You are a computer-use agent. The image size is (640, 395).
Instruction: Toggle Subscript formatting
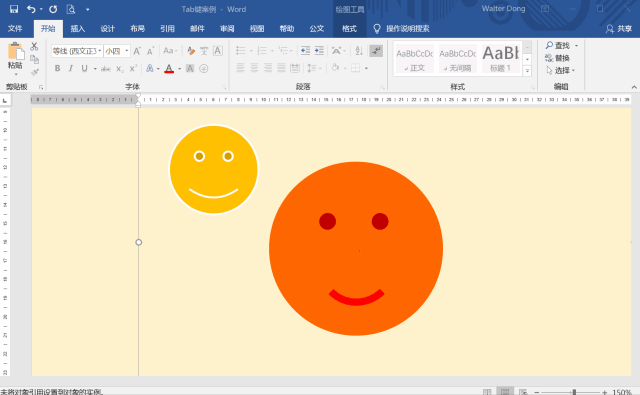coord(120,69)
